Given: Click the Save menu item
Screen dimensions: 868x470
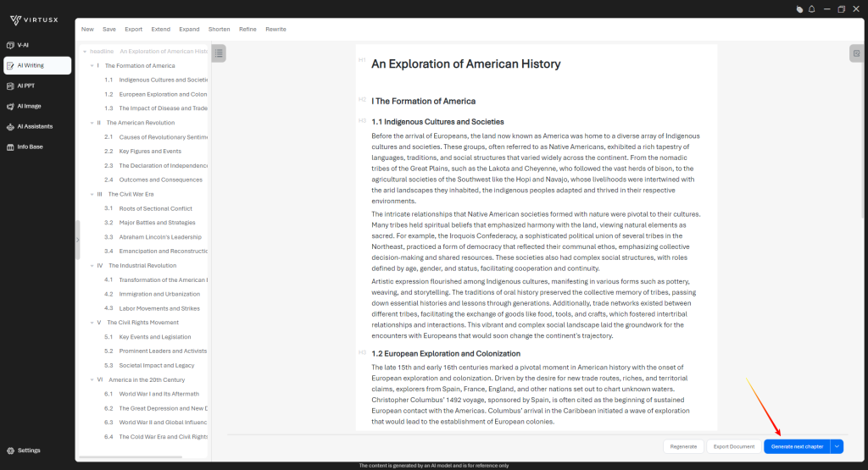Looking at the screenshot, I should coord(109,30).
